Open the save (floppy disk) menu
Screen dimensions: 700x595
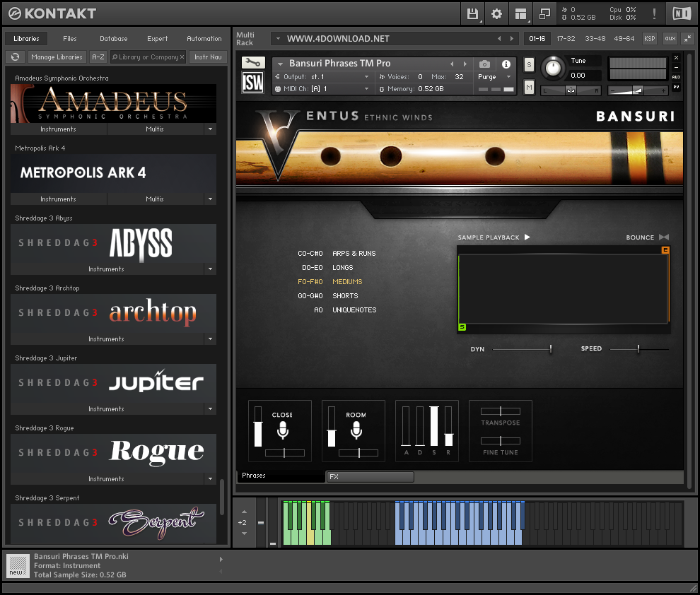click(472, 14)
